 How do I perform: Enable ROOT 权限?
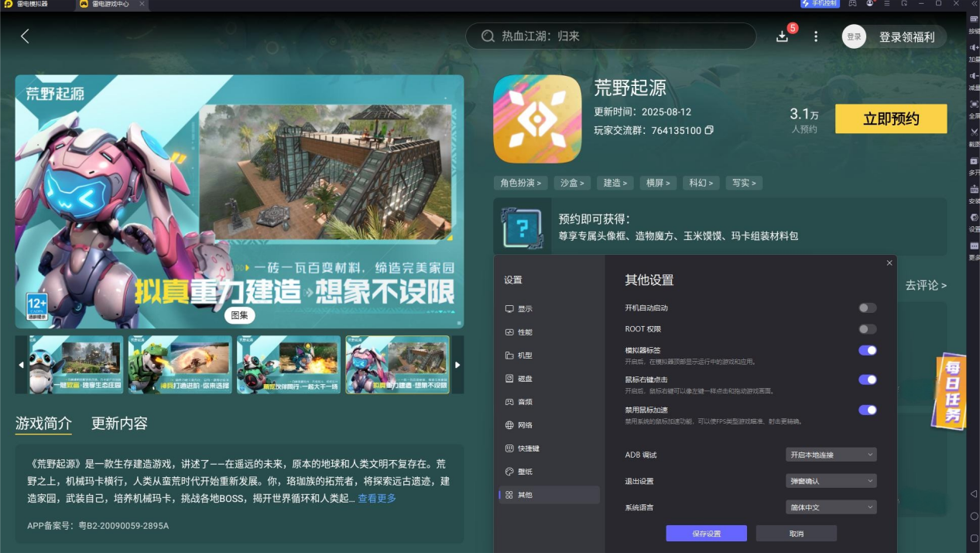868,328
